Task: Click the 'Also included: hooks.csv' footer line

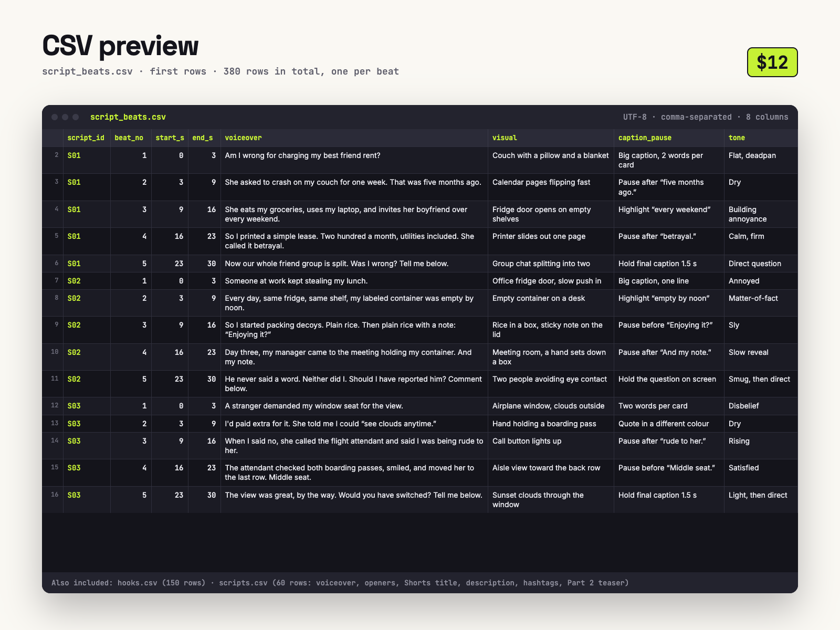Action: (340, 583)
